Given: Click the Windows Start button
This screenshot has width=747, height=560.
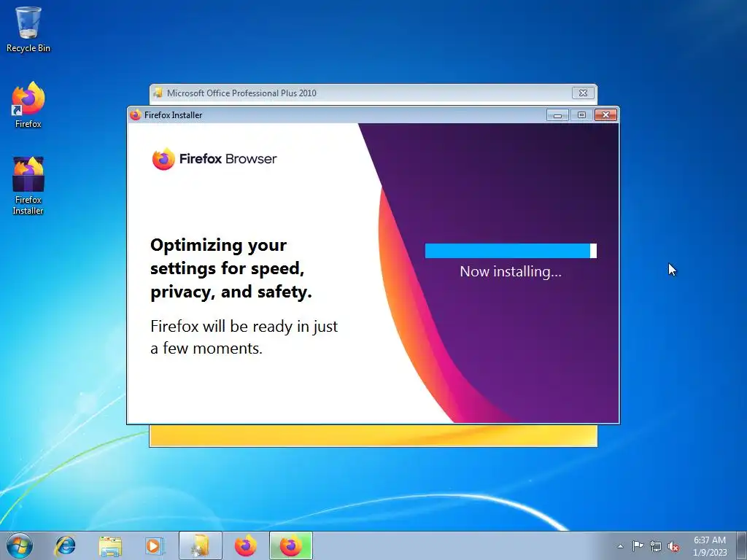Looking at the screenshot, I should point(20,545).
